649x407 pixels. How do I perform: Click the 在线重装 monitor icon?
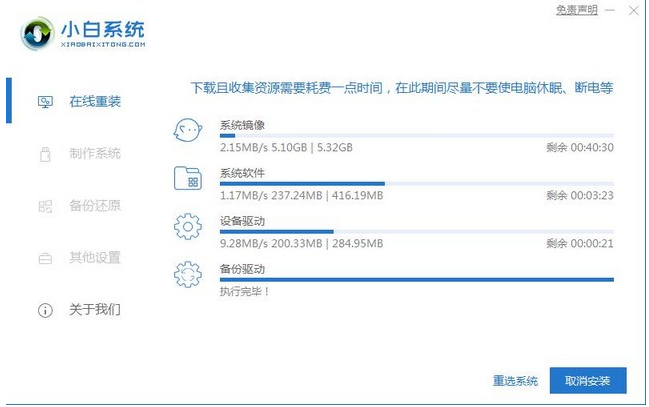45,101
